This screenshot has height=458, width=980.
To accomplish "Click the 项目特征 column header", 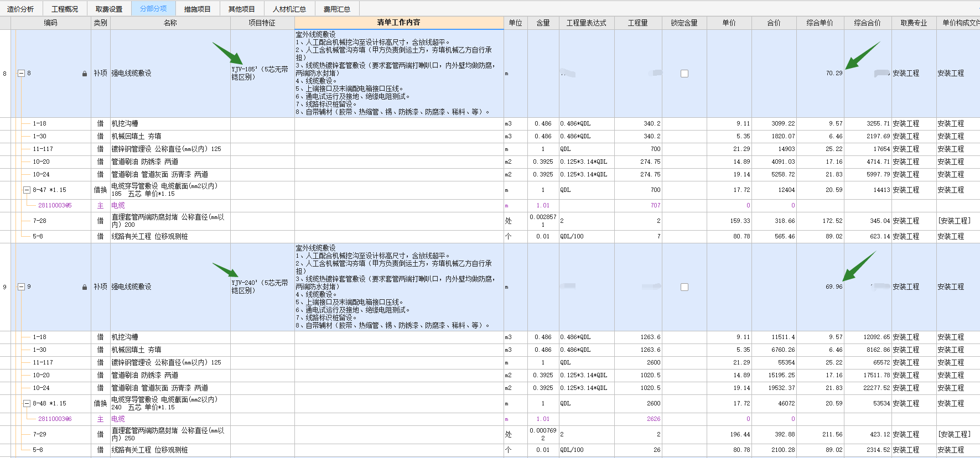I will 262,23.
